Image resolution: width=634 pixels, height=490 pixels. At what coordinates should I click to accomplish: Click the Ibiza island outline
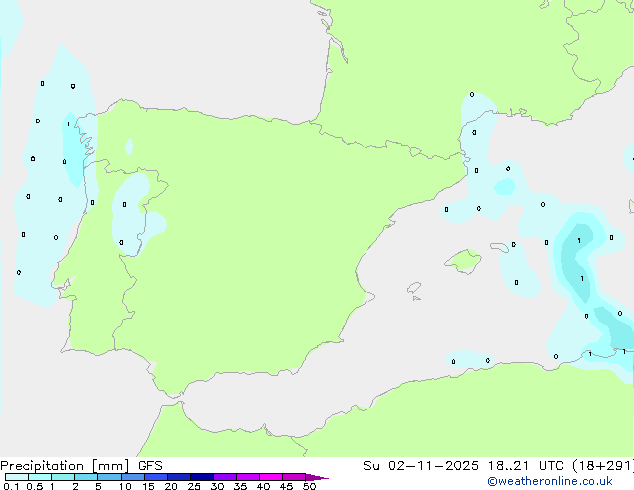[x=414, y=288]
